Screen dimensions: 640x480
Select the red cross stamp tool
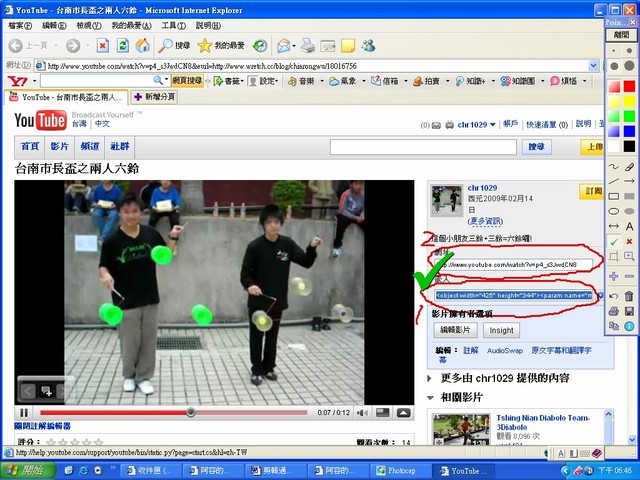629,241
